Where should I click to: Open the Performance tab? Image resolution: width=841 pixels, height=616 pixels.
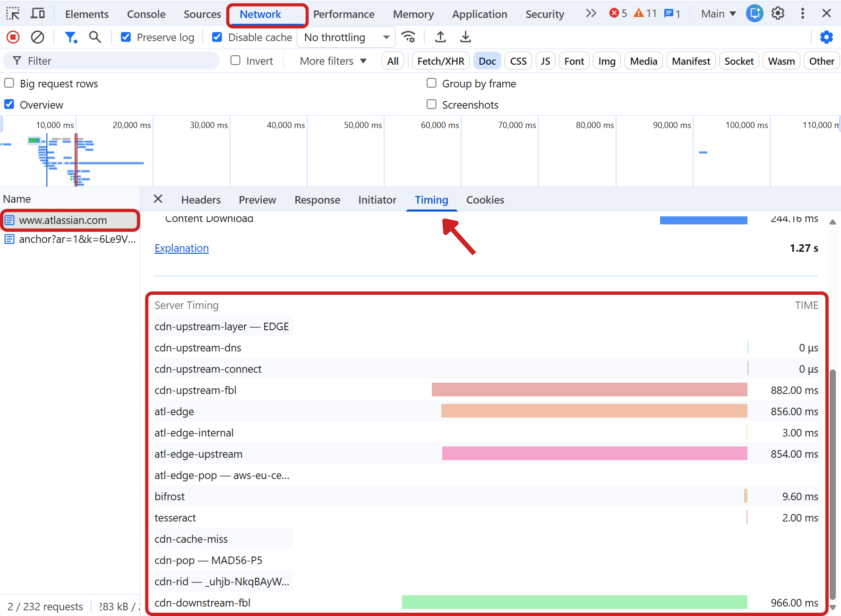click(344, 14)
